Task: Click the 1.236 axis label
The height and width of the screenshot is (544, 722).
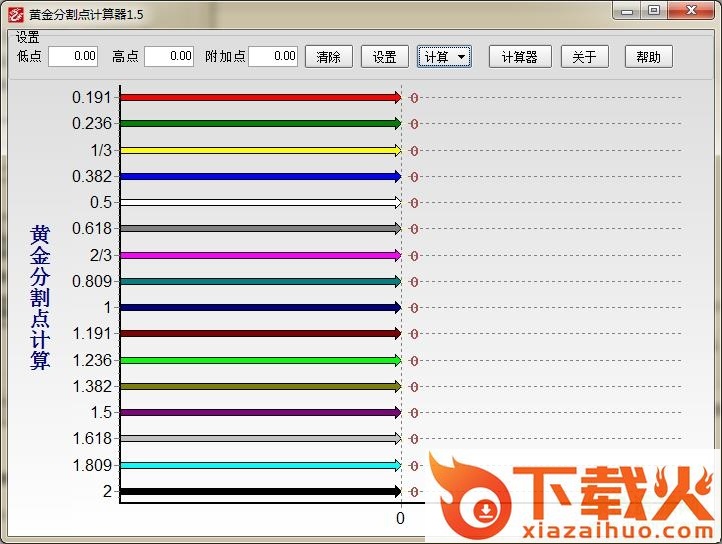Action: pos(92,360)
